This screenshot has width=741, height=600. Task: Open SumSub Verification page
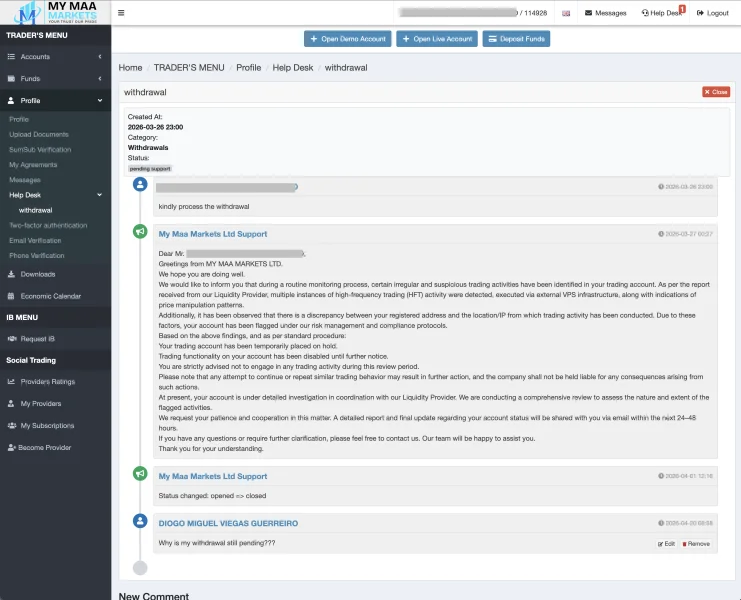click(x=40, y=149)
